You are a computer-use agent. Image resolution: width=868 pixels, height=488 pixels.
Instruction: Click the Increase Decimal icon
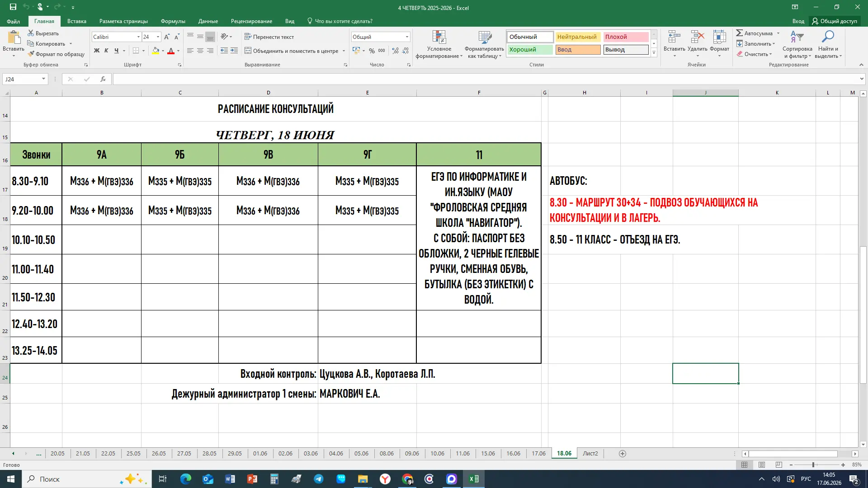(396, 51)
